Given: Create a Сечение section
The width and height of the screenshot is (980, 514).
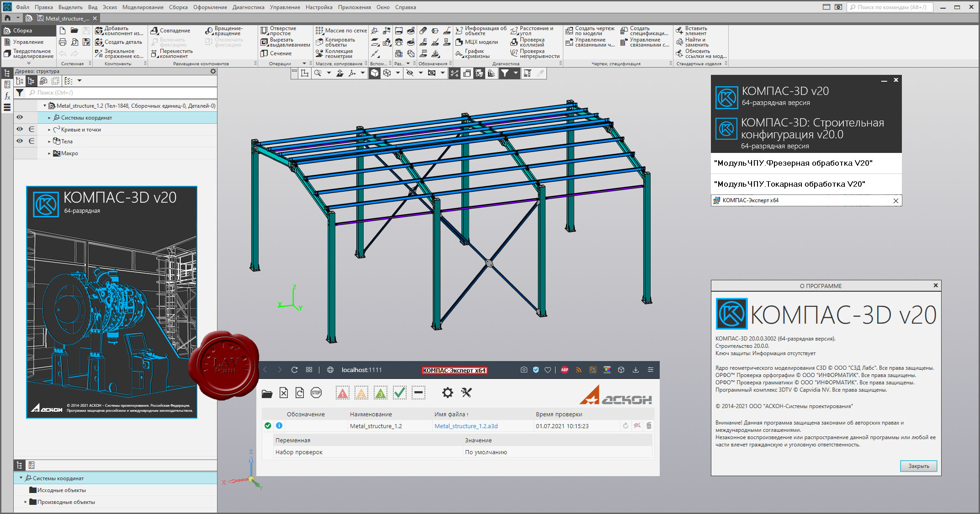Looking at the screenshot, I should 276,53.
